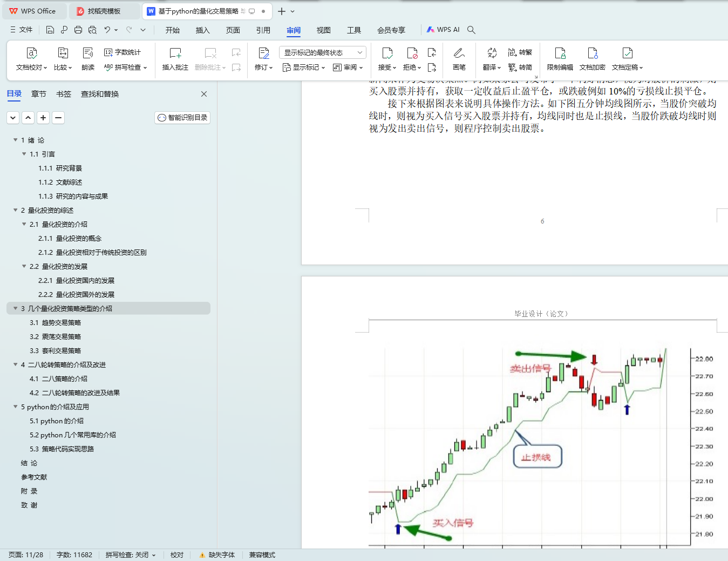
Task: Open the 文件 menu
Action: click(x=22, y=30)
